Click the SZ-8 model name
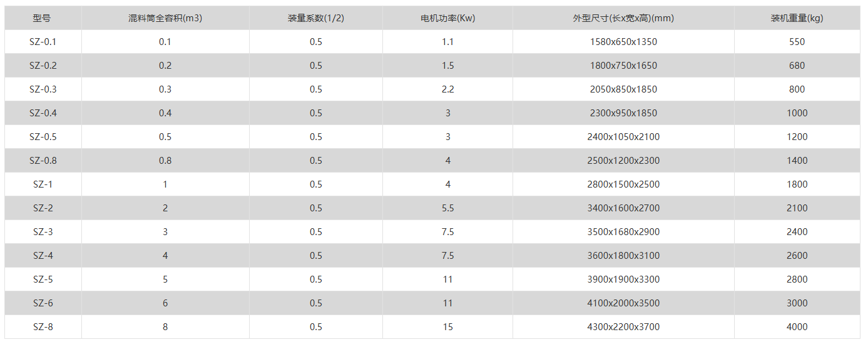The width and height of the screenshot is (868, 347). point(43,327)
